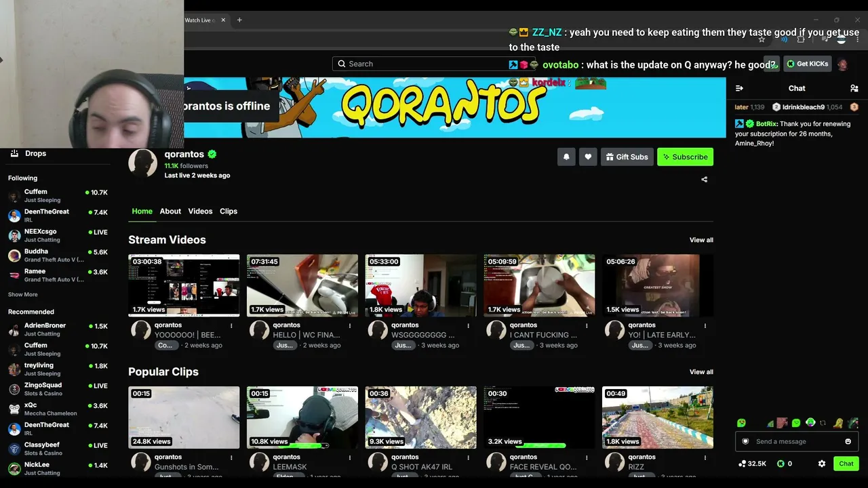Open the emoji picker in the message box
The image size is (868, 488).
848,441
